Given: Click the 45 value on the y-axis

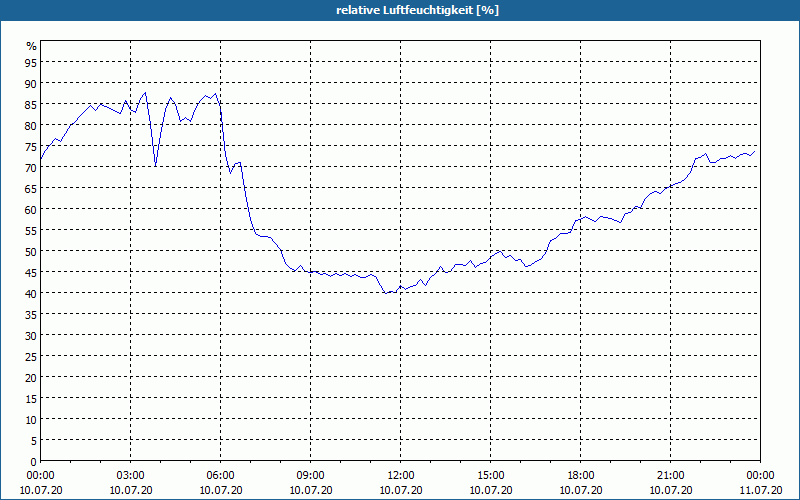Looking at the screenshot, I should pos(31,272).
